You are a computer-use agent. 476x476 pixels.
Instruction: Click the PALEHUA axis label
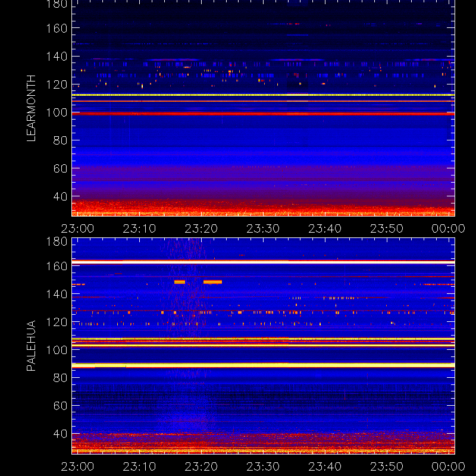coord(31,346)
